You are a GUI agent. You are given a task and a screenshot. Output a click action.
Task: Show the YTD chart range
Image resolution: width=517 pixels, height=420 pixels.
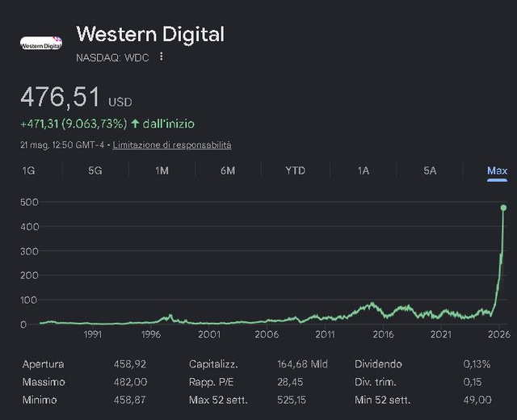click(x=295, y=170)
